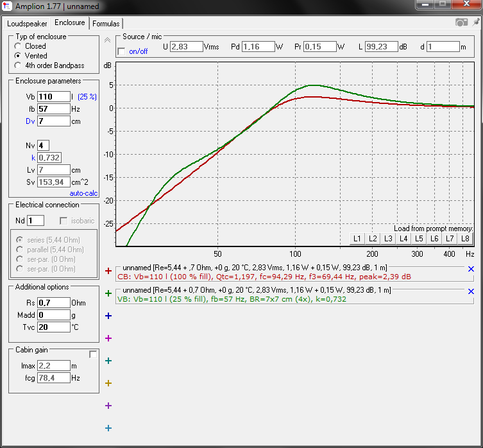Click the camera snapshot icon
The image size is (483, 448).
pos(461,22)
